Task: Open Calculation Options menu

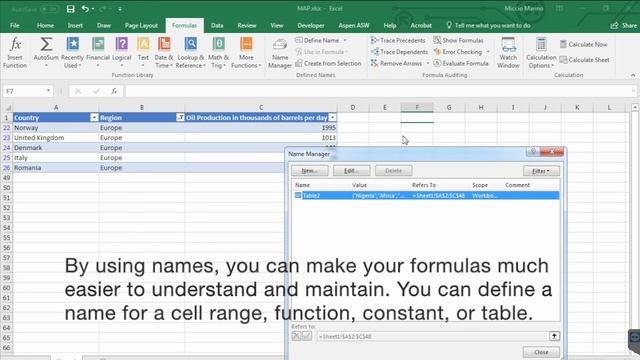Action: click(x=541, y=53)
